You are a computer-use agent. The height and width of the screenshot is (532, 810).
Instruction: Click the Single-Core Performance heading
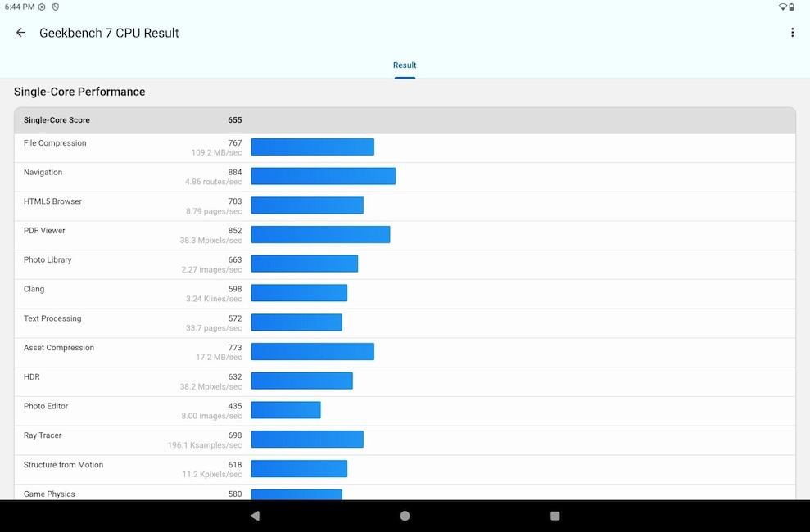coord(79,92)
